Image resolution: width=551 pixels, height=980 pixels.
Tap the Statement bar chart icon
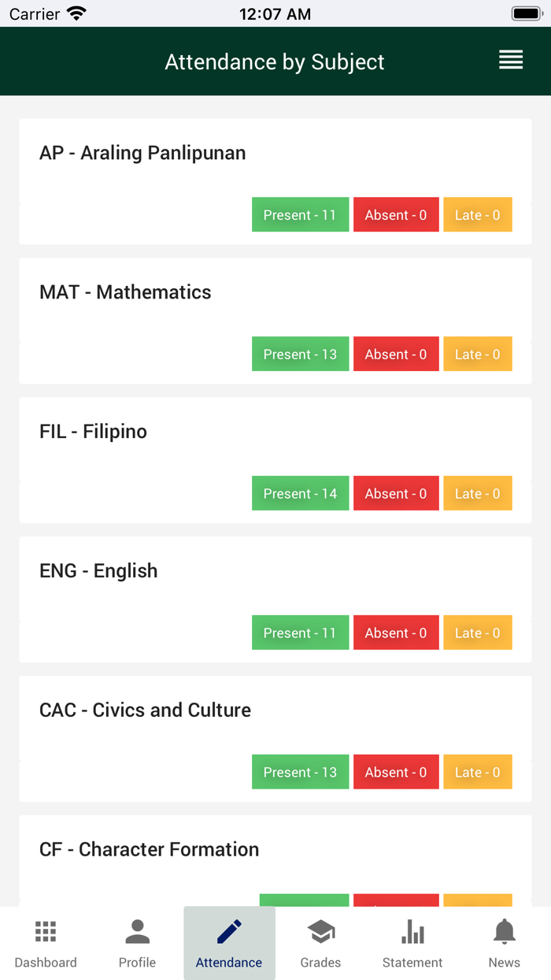(412, 934)
